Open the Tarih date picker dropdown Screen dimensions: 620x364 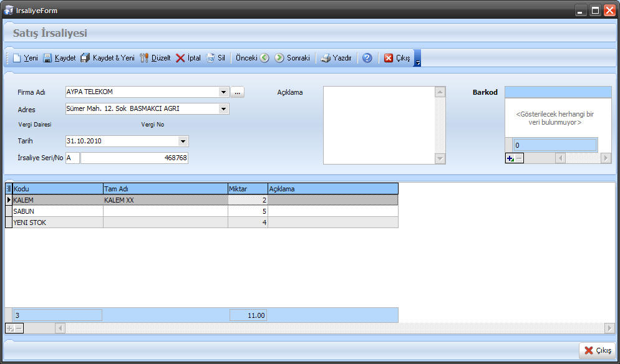pyautogui.click(x=183, y=141)
